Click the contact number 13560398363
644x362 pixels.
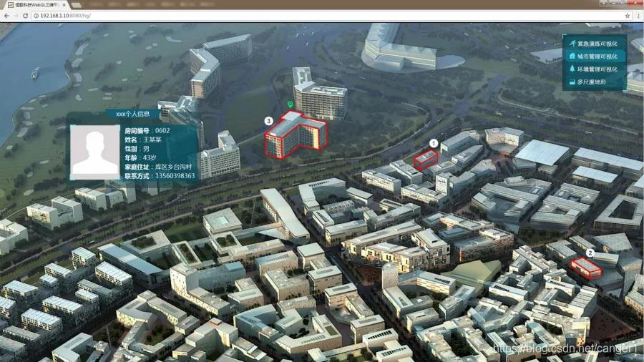pyautogui.click(x=175, y=176)
